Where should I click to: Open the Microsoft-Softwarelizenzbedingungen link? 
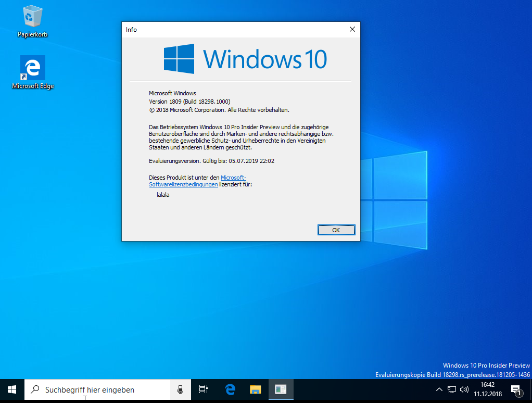(x=197, y=181)
